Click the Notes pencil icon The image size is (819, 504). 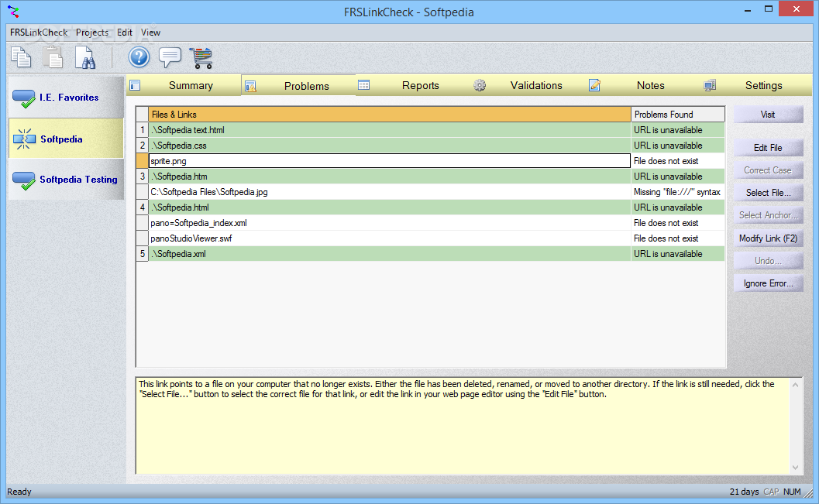coord(594,85)
